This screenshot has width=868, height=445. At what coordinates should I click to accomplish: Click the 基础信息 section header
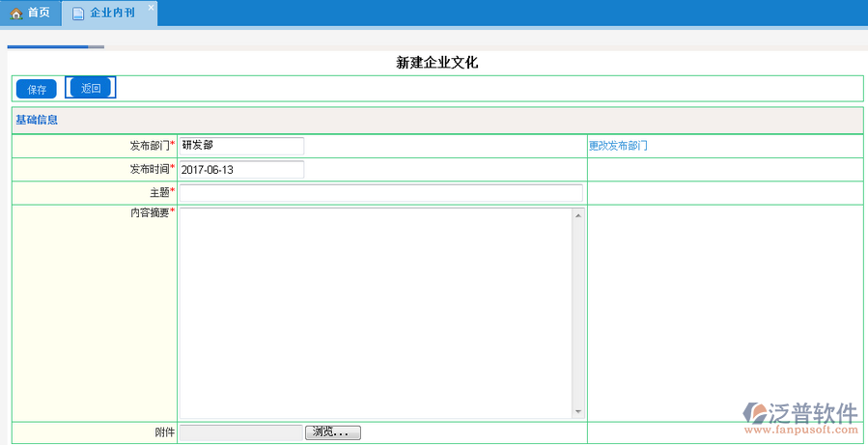point(37,121)
